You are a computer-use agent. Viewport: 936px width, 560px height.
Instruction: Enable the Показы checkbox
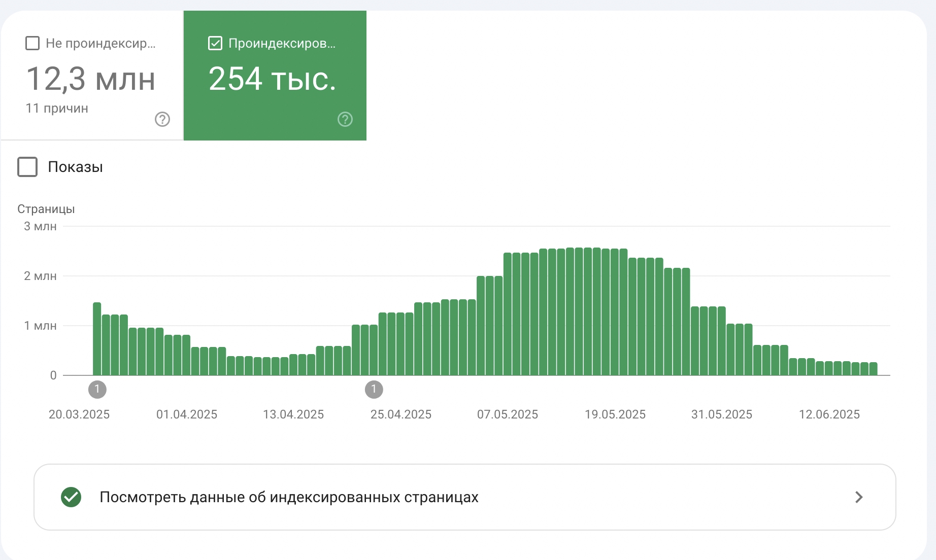(27, 167)
